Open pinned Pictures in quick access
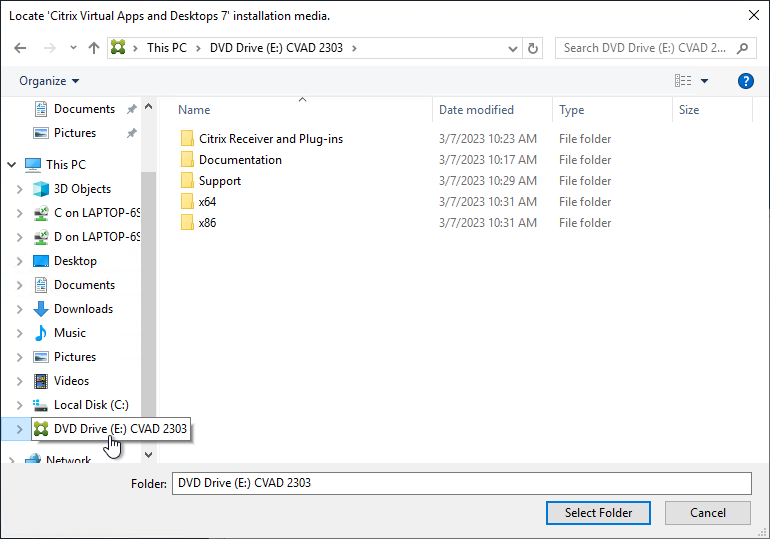This screenshot has height=539, width=770. coord(75,133)
